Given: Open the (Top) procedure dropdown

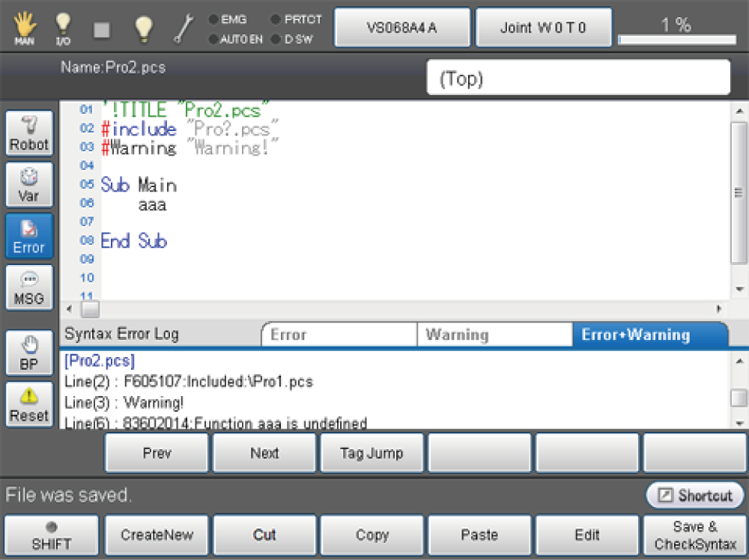Looking at the screenshot, I should coord(577,78).
